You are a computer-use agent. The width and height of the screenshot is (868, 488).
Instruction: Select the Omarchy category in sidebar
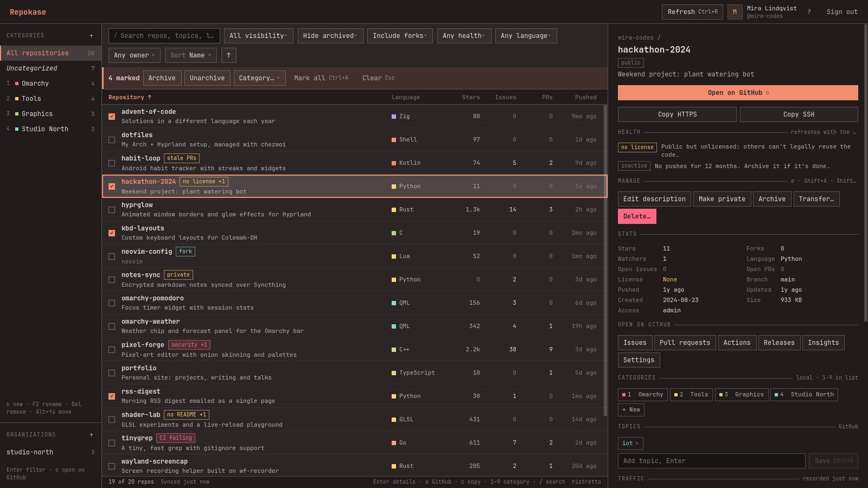(x=50, y=84)
